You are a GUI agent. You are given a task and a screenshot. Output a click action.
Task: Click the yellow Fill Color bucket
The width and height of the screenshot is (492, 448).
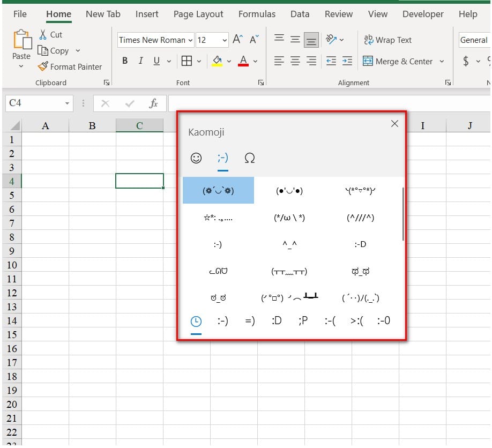217,61
